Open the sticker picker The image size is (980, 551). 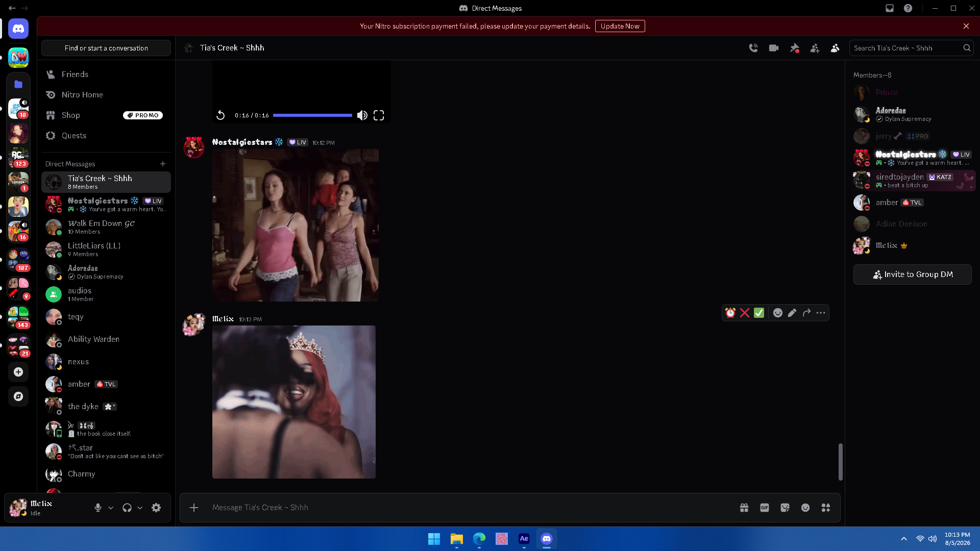click(785, 508)
